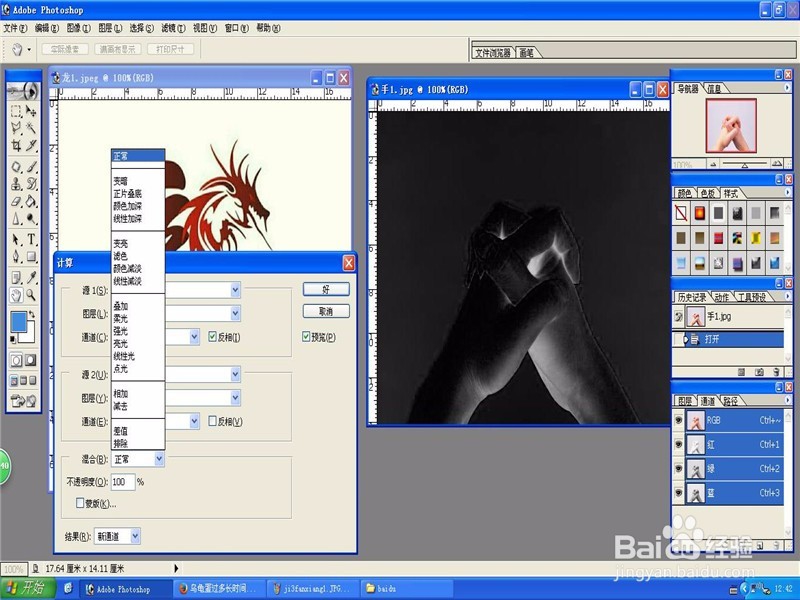800x600 pixels.
Task: Swap foreground and background colors
Action: (x=33, y=314)
